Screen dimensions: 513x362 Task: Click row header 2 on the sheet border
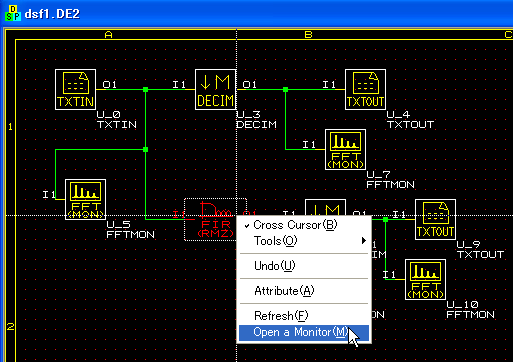tap(10, 326)
